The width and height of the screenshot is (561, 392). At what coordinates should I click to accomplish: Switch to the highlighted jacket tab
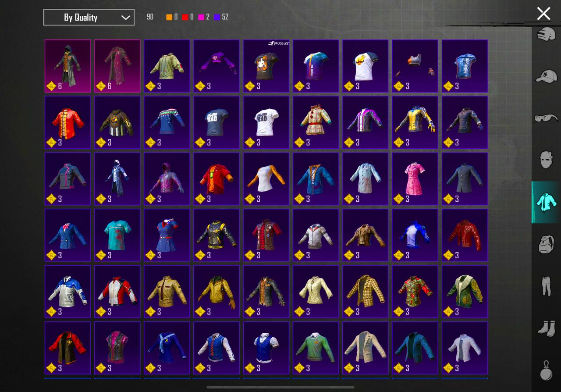[546, 202]
